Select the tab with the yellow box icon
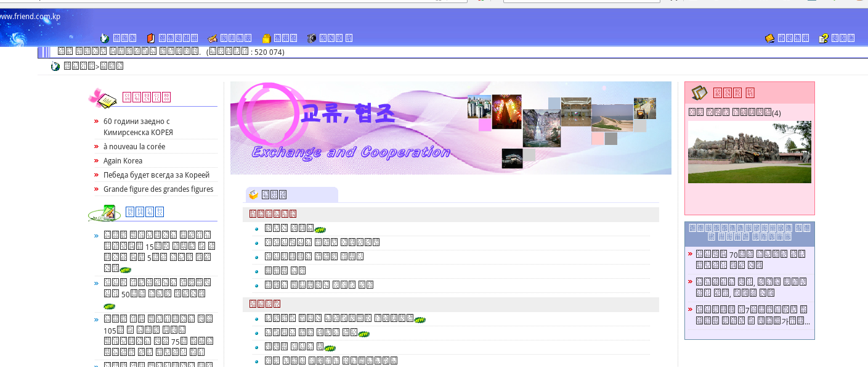This screenshot has width=868, height=367. [x=291, y=195]
